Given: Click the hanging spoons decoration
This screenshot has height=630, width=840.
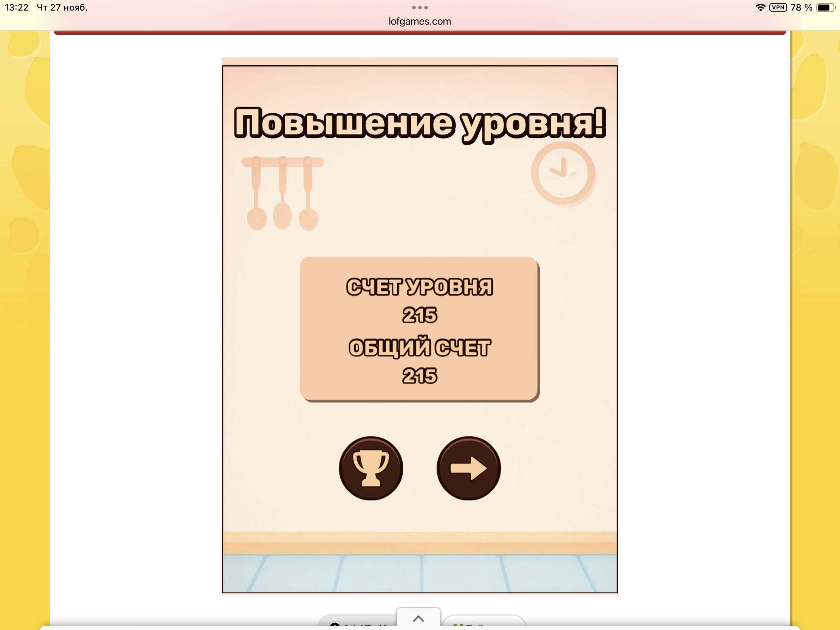Looking at the screenshot, I should [x=283, y=193].
